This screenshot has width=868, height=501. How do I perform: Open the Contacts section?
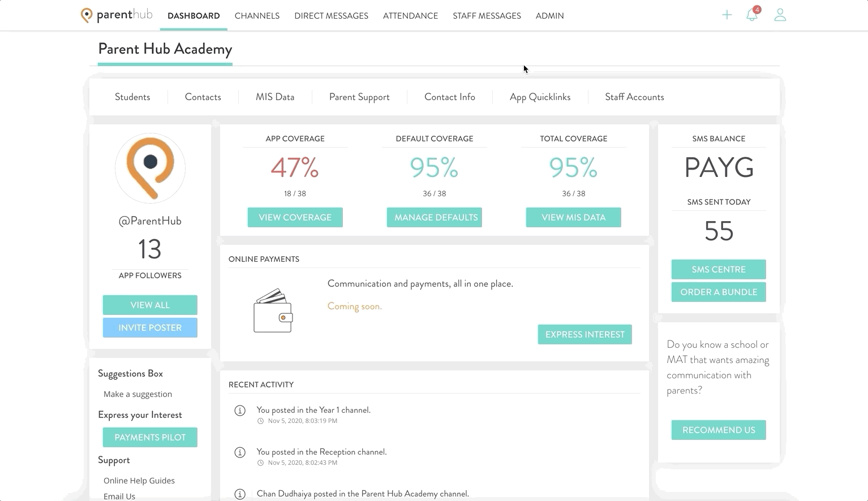(x=203, y=97)
